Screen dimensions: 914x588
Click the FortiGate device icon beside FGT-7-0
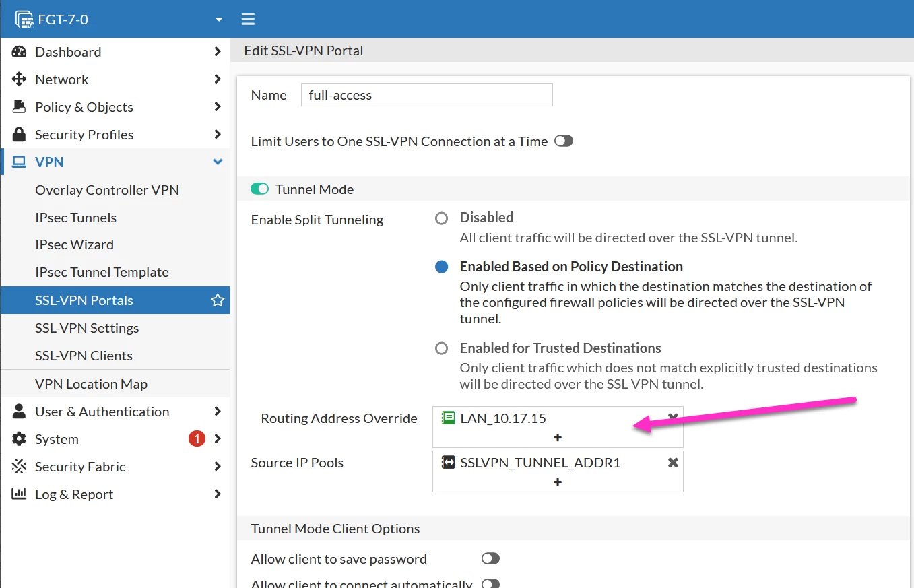pyautogui.click(x=24, y=19)
